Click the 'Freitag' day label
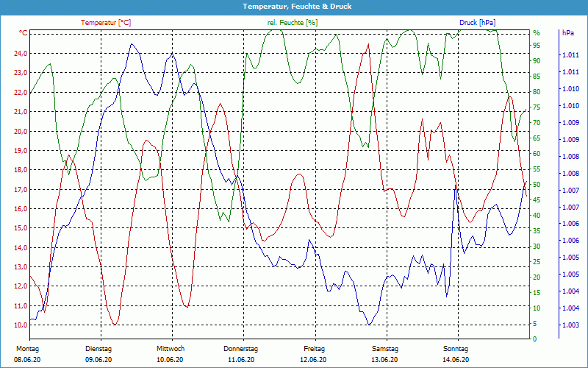Image resolution: width=588 pixels, height=368 pixels. [315, 349]
